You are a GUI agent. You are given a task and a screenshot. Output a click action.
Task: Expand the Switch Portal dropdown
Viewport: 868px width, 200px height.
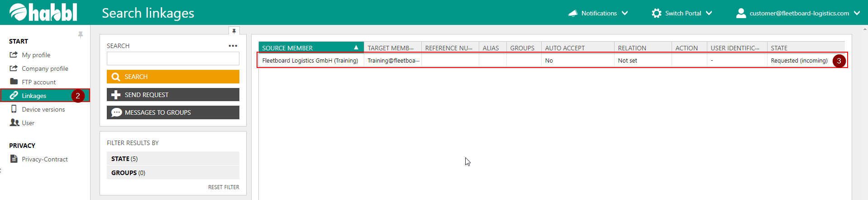pos(709,13)
